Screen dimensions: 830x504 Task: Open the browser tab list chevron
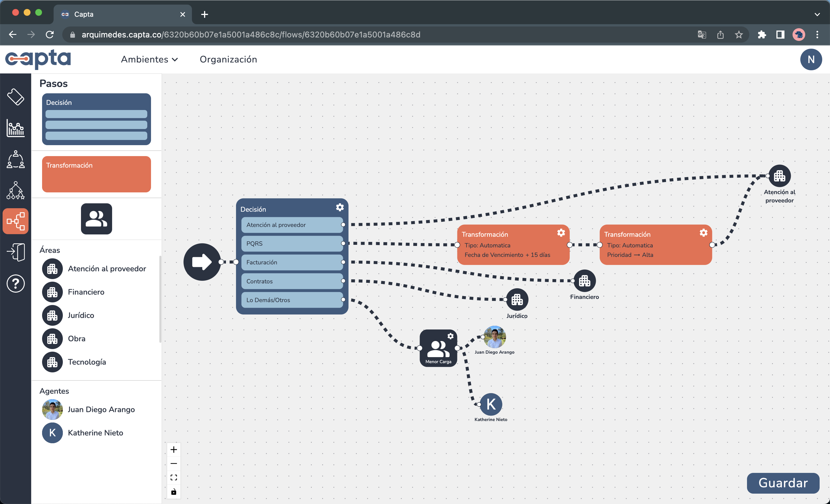(817, 14)
